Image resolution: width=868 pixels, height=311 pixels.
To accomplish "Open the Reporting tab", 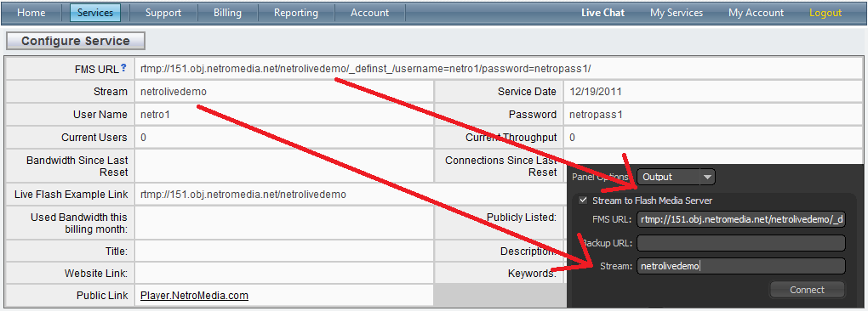I will [295, 13].
